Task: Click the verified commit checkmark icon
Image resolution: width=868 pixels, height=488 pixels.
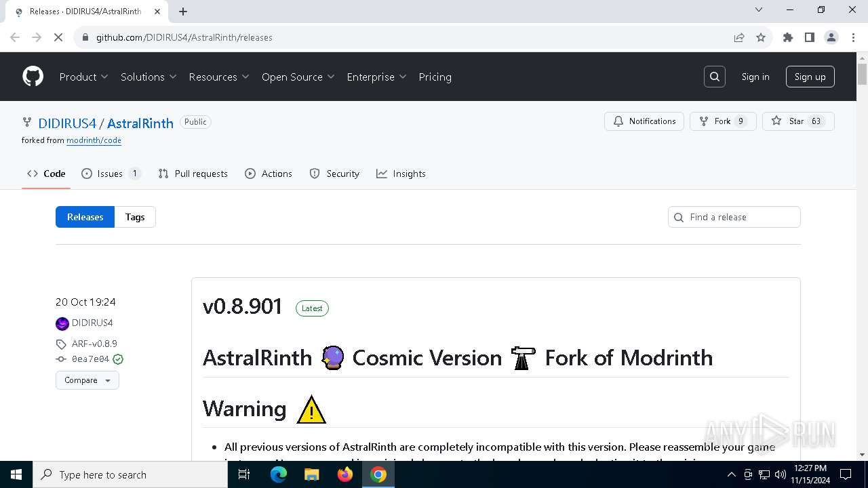Action: click(x=118, y=359)
